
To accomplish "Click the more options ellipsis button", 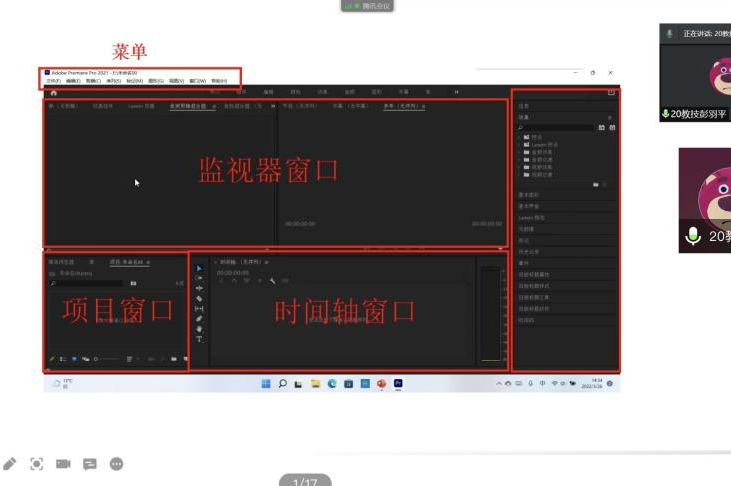I will click(x=116, y=464).
